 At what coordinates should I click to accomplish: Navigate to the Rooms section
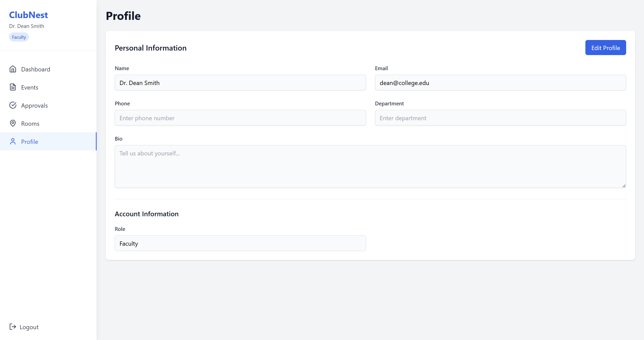click(x=30, y=124)
